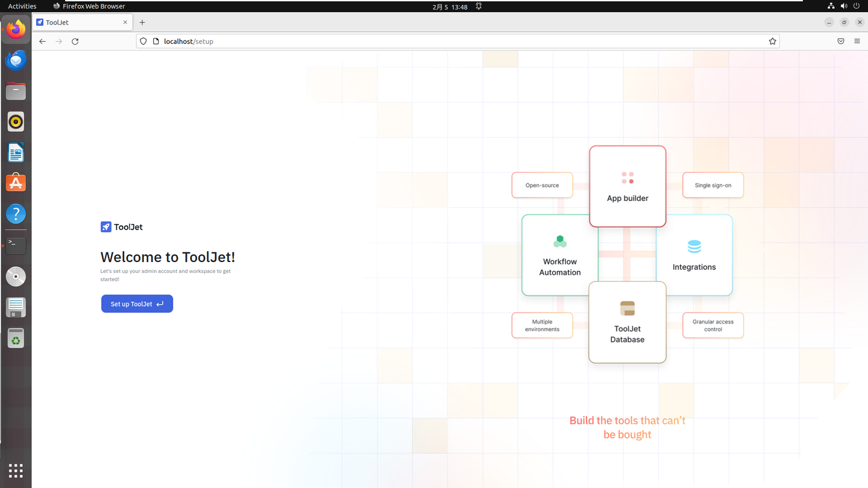The height and width of the screenshot is (488, 868).
Task: Click the shield tracking protection icon
Action: [143, 41]
